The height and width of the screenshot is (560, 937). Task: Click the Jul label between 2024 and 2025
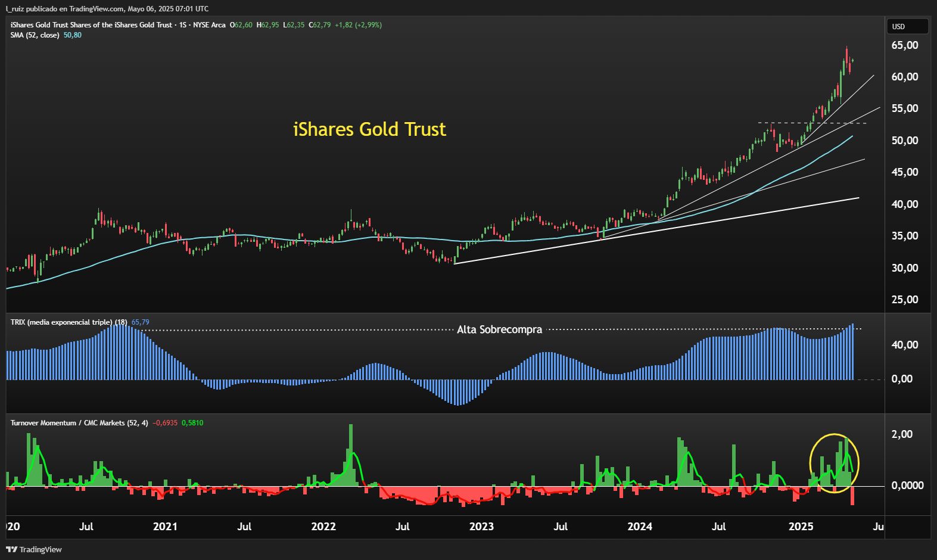(719, 527)
